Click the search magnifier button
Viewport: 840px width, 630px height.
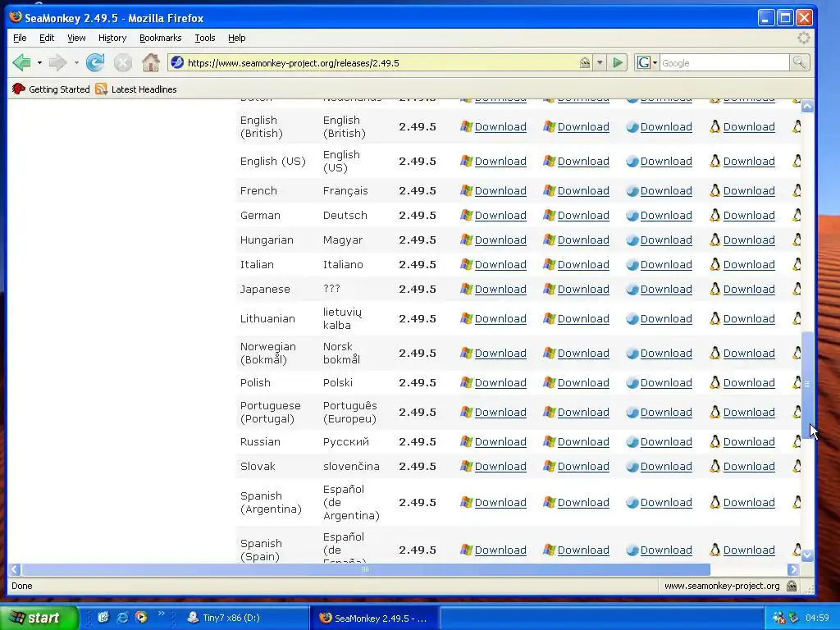[799, 62]
